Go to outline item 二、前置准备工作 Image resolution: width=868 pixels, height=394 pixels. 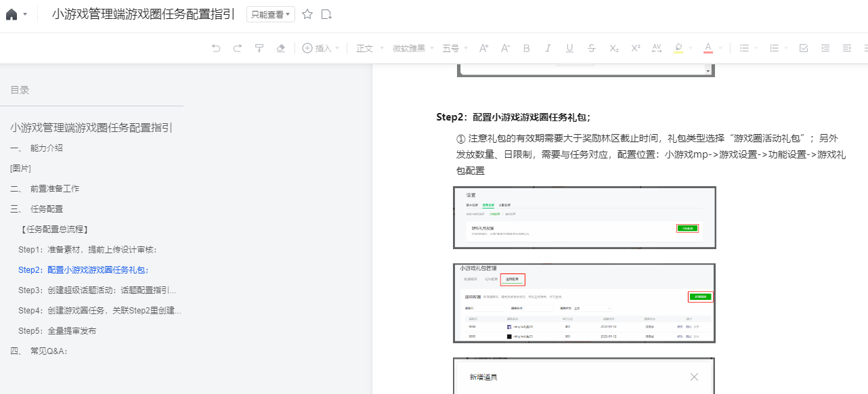click(45, 188)
